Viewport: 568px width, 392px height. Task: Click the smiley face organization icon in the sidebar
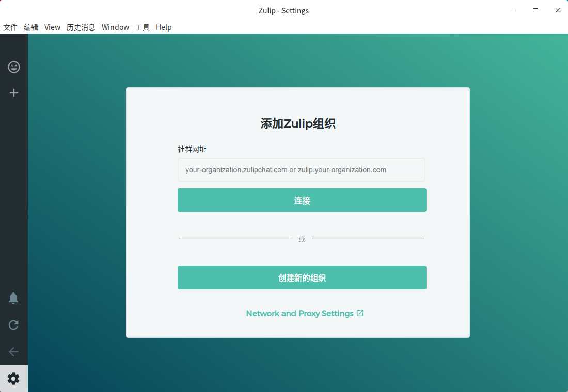pyautogui.click(x=14, y=67)
